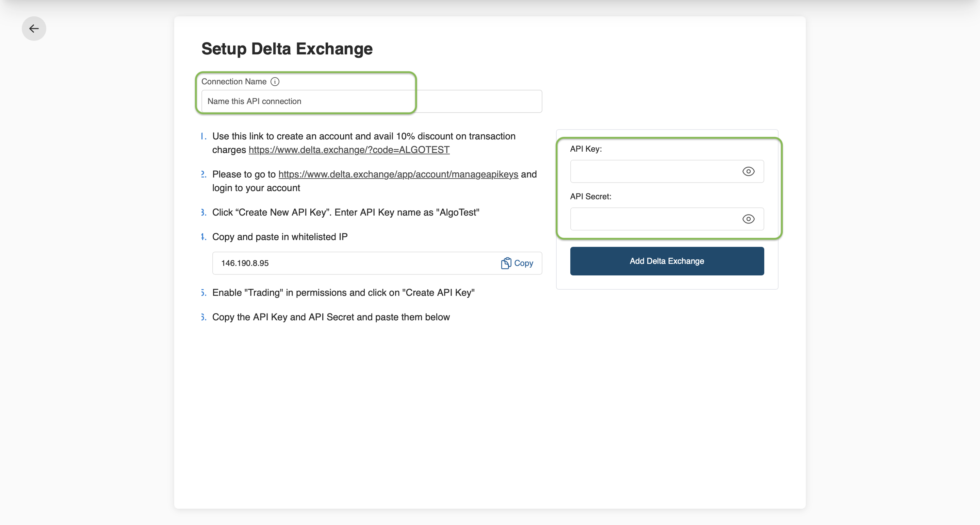The width and height of the screenshot is (980, 525).
Task: Focus the Connection Name input field
Action: [x=371, y=102]
